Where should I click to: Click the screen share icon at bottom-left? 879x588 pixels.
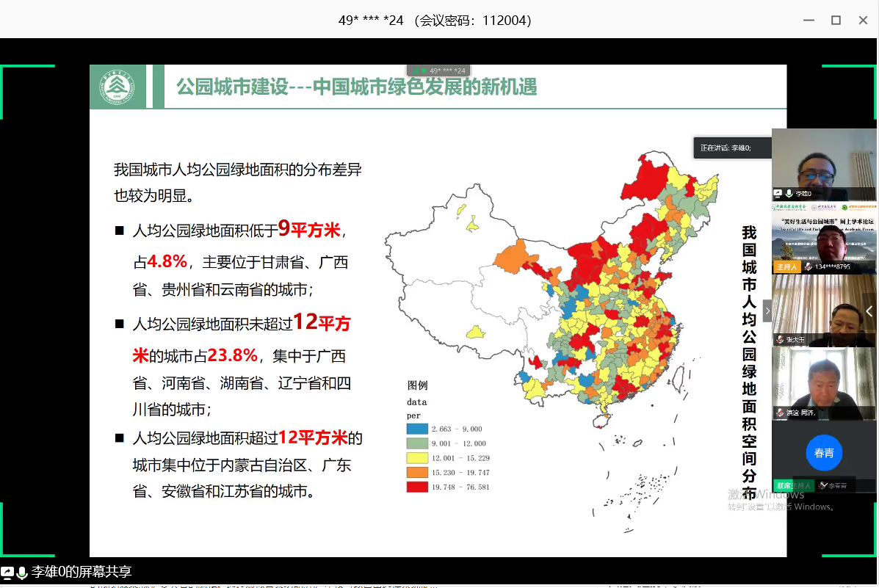7,573
